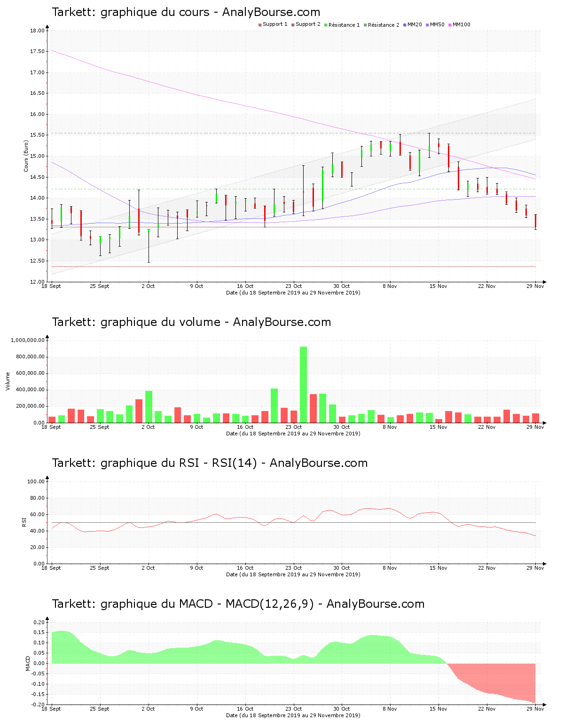This screenshot has width=564, height=728.
Task: Click the last red candlestick at 29 Nov
Action: (x=535, y=221)
